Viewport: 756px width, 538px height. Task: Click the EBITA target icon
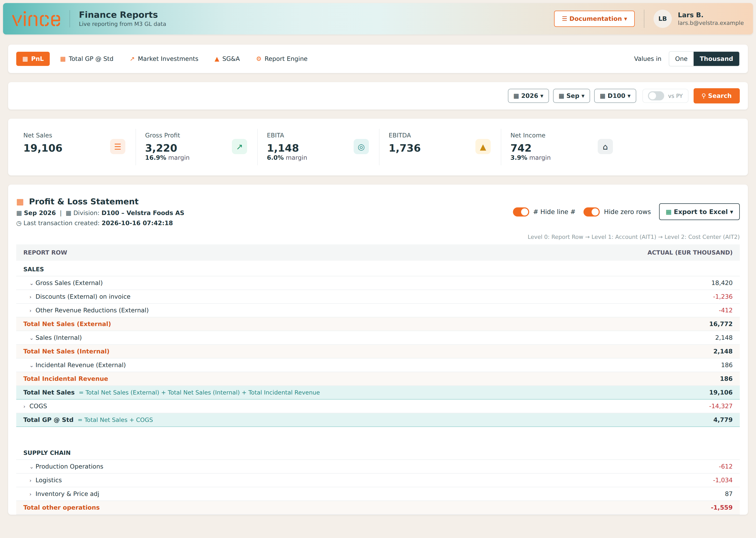[361, 147]
